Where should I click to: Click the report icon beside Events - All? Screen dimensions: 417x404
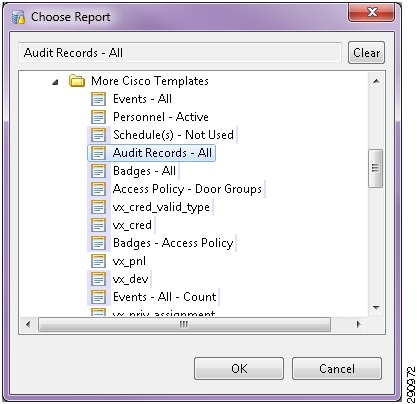(x=98, y=99)
